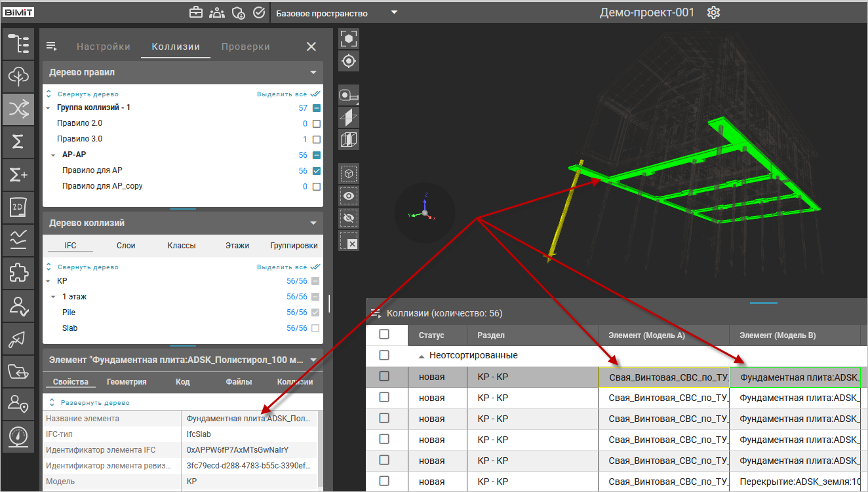Click the tape measure tool
The height and width of the screenshot is (492, 868).
pos(349,95)
